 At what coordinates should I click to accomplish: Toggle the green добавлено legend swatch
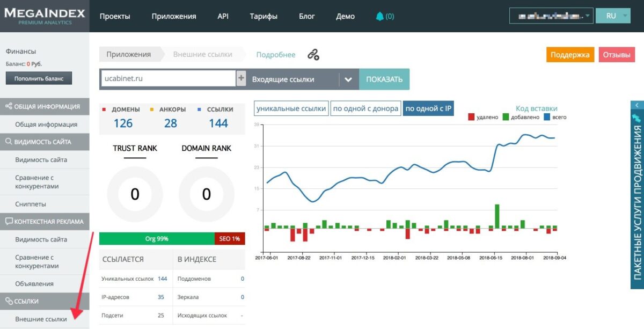[x=506, y=117]
